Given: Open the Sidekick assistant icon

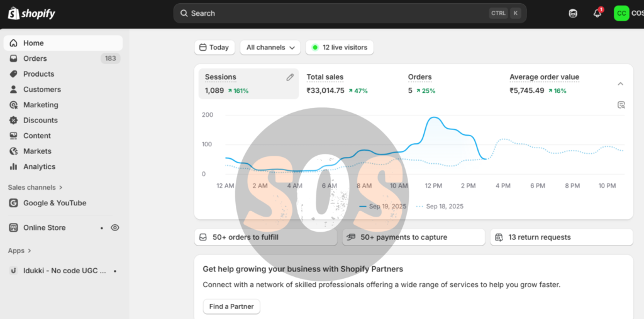Looking at the screenshot, I should (x=573, y=14).
